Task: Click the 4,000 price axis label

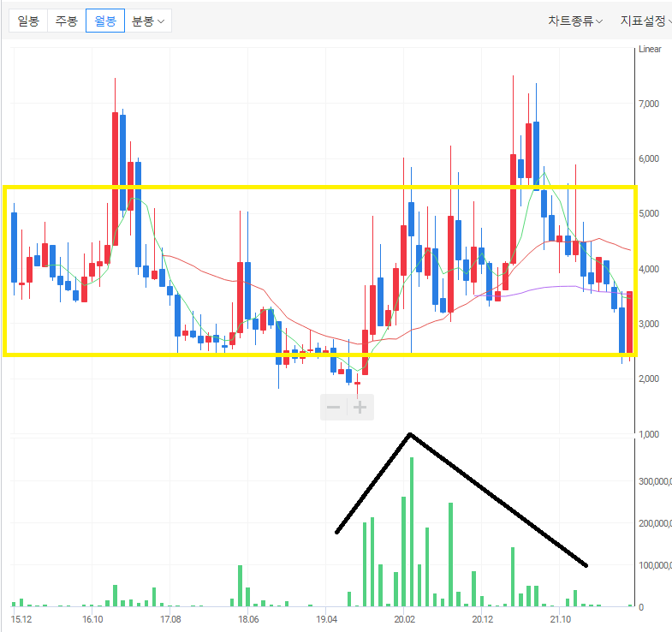Action: 649,269
